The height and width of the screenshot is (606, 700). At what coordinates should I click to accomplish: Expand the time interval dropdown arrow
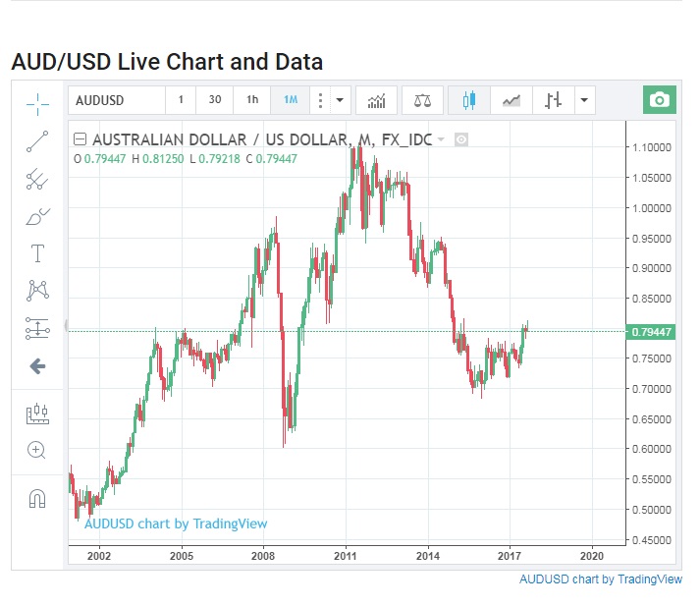340,100
